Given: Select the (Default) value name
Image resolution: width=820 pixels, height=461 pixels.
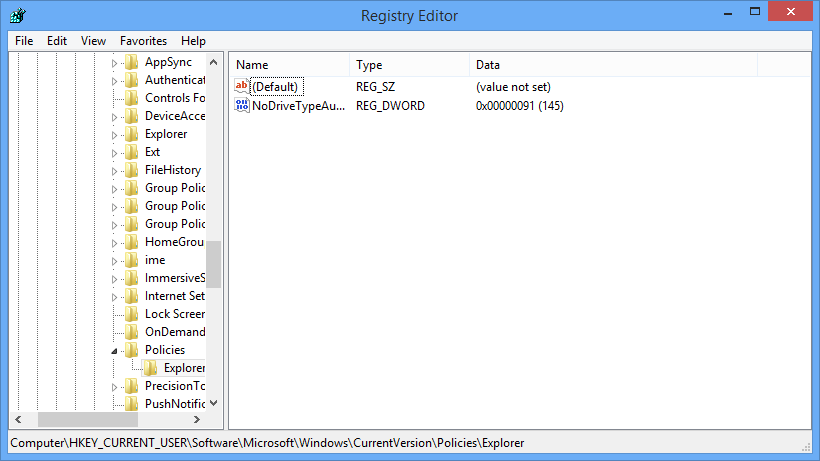Looking at the screenshot, I should (x=275, y=87).
